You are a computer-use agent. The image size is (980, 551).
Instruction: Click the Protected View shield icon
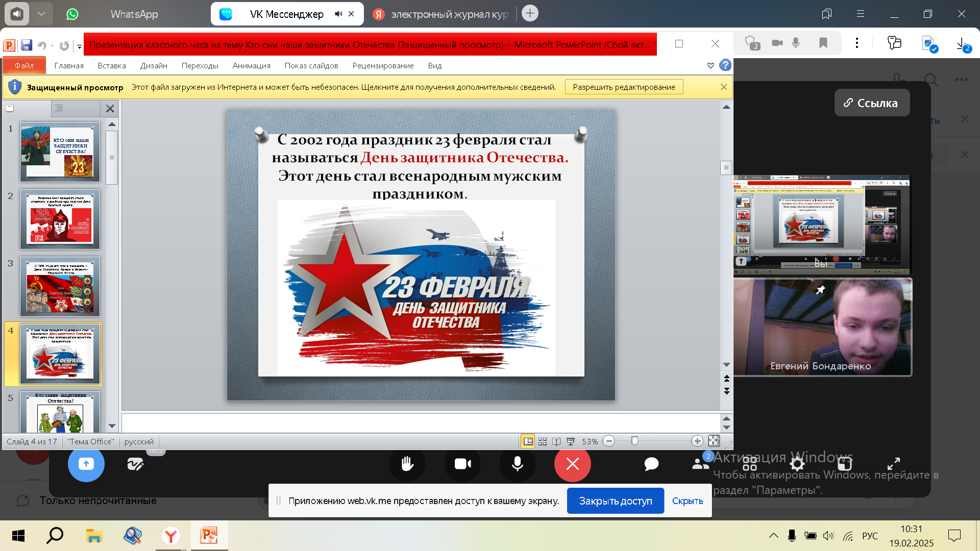(x=15, y=87)
